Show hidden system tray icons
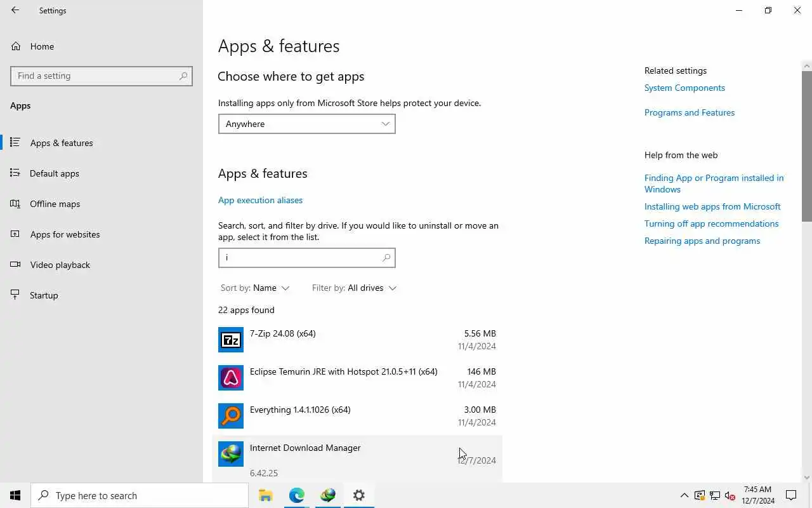 (684, 495)
